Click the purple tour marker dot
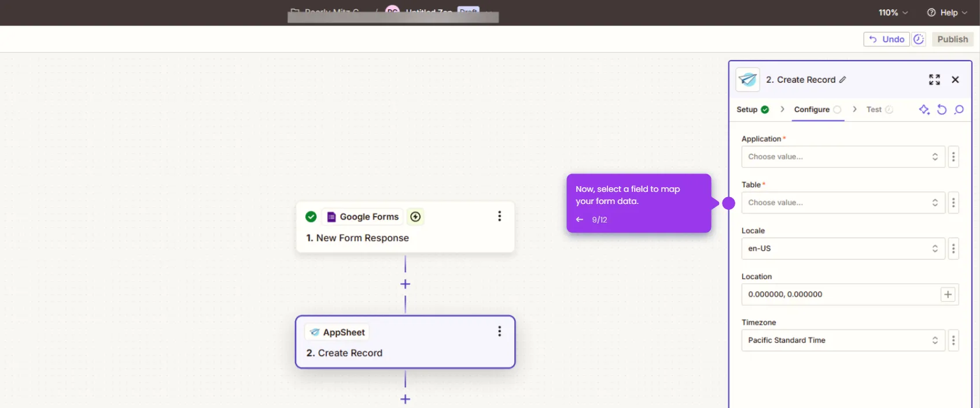 tap(729, 203)
